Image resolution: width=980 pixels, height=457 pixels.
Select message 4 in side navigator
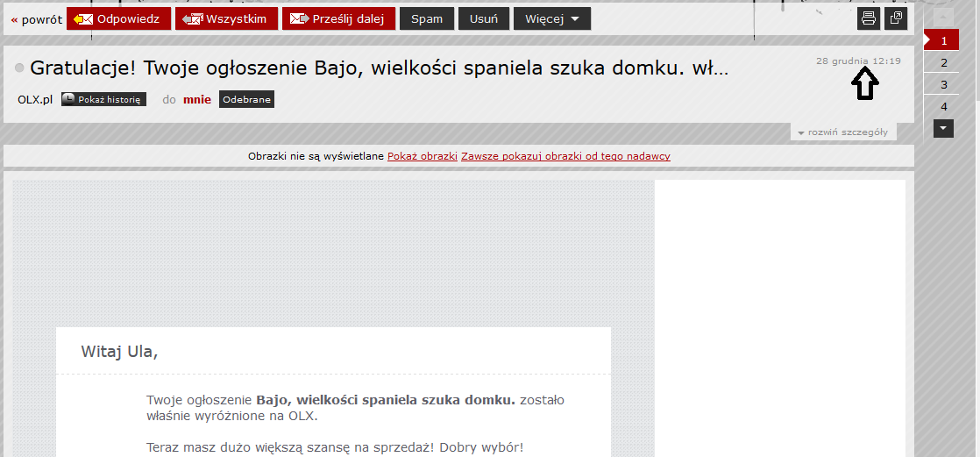(x=943, y=106)
